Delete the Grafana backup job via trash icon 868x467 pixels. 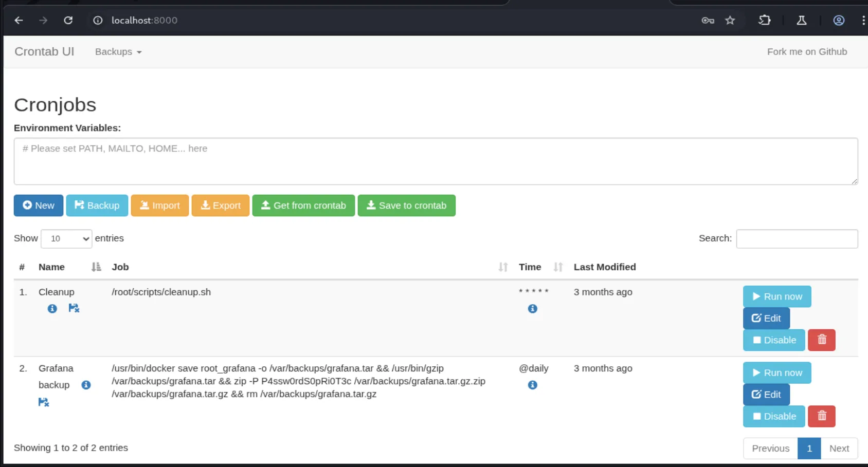[x=821, y=417]
